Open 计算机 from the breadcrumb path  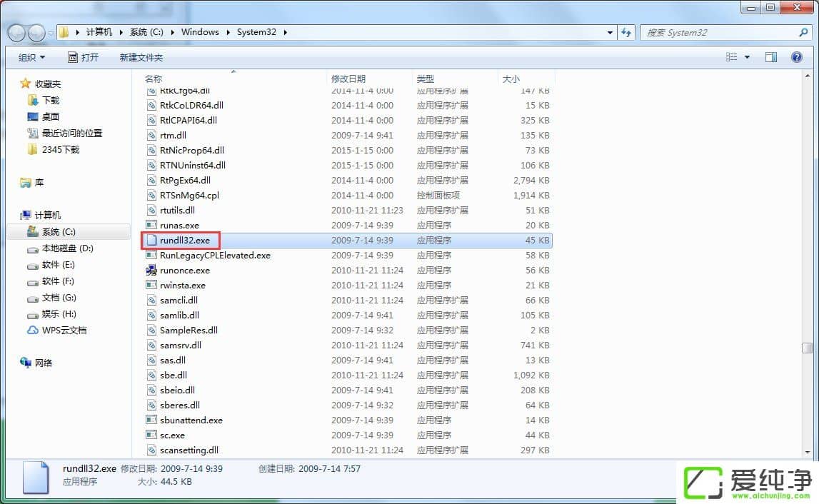pos(99,31)
